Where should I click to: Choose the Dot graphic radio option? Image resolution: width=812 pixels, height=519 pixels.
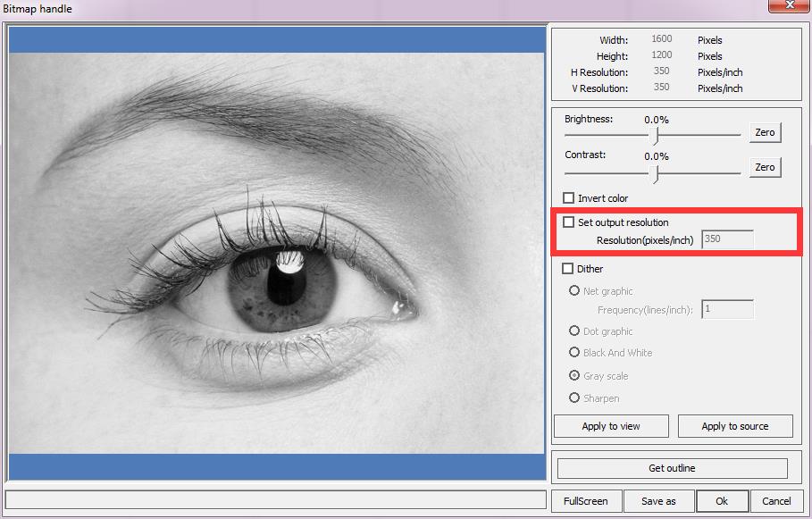574,331
